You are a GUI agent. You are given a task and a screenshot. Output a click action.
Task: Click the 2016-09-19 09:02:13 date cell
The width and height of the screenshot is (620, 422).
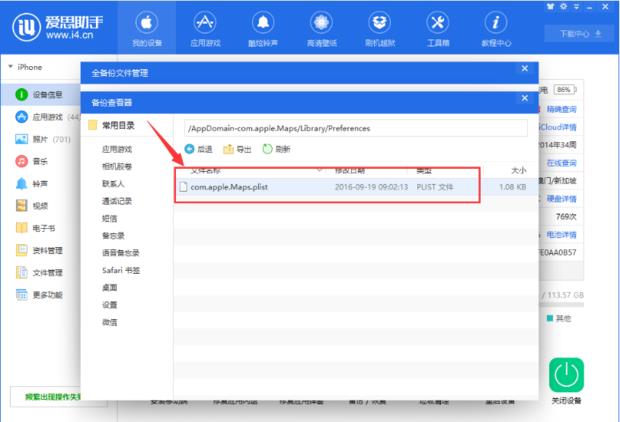tap(371, 187)
